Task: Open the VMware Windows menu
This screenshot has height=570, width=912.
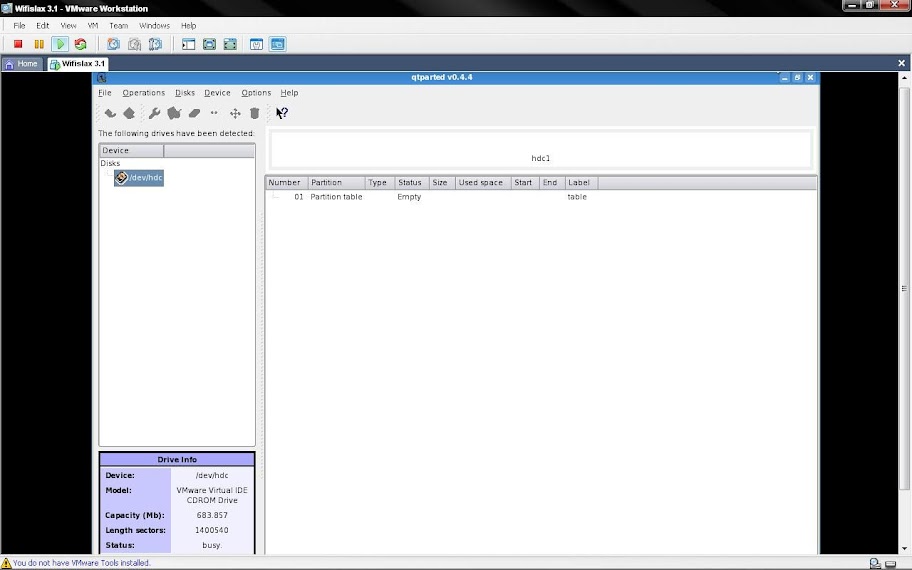Action: pos(154,26)
